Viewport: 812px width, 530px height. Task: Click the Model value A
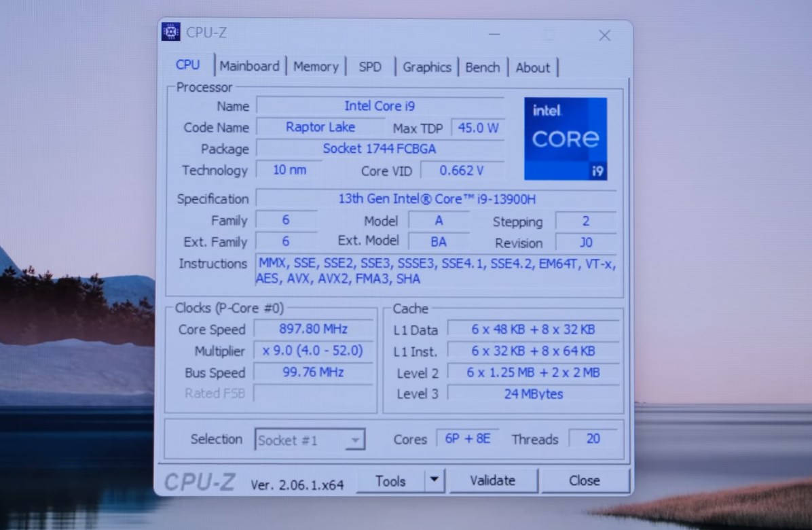pyautogui.click(x=439, y=221)
